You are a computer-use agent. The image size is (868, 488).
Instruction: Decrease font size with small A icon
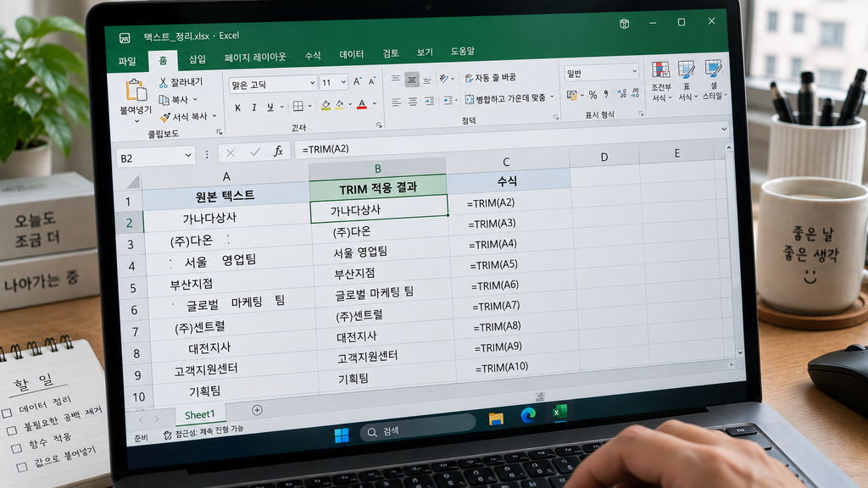(x=372, y=81)
